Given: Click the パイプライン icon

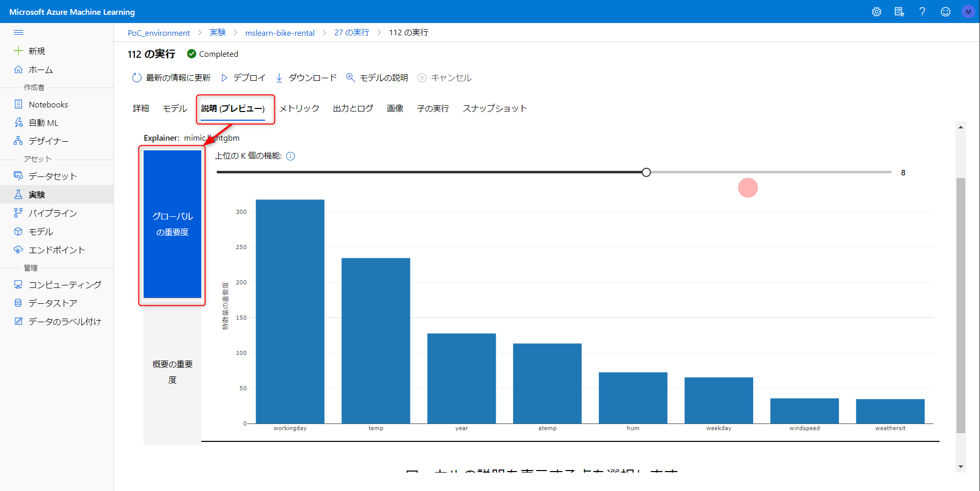Looking at the screenshot, I should [18, 213].
